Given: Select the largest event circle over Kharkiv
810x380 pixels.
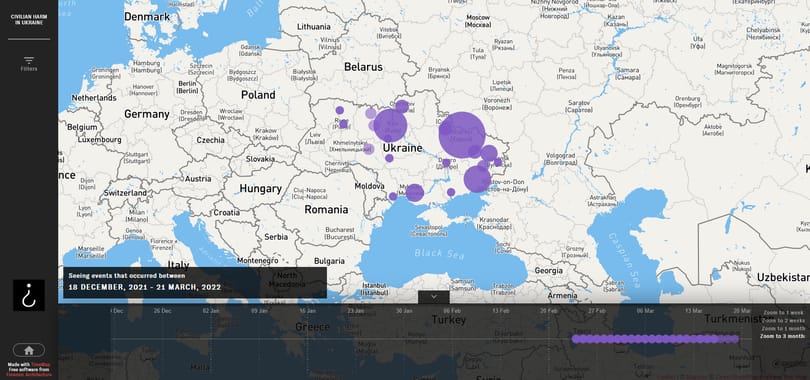Looking at the screenshot, I should pyautogui.click(x=462, y=135).
